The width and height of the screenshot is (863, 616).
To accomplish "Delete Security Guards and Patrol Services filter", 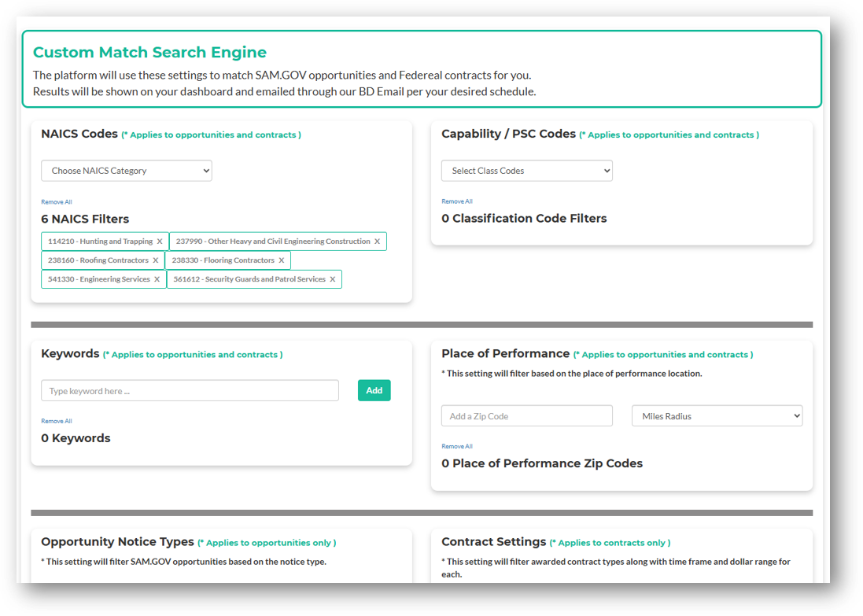I will pyautogui.click(x=332, y=279).
